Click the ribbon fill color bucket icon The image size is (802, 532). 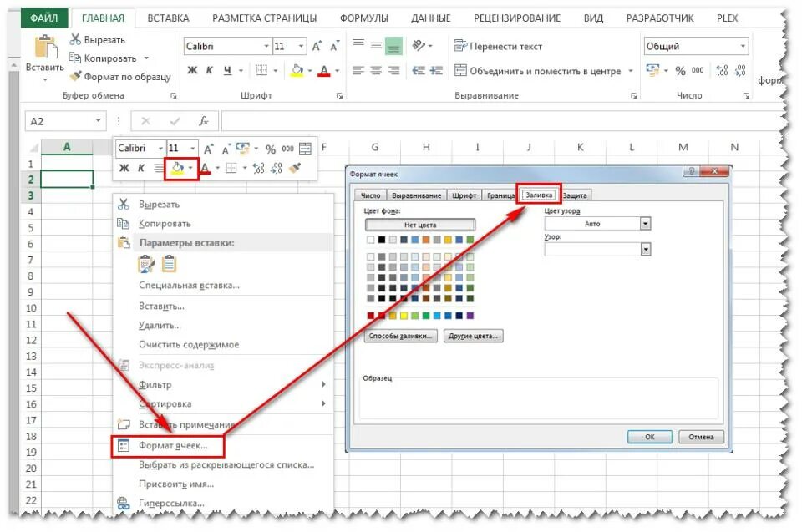(x=297, y=71)
